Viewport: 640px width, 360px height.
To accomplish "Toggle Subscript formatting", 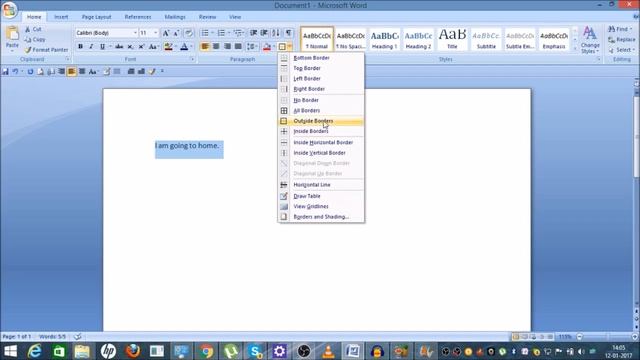I will click(130, 47).
